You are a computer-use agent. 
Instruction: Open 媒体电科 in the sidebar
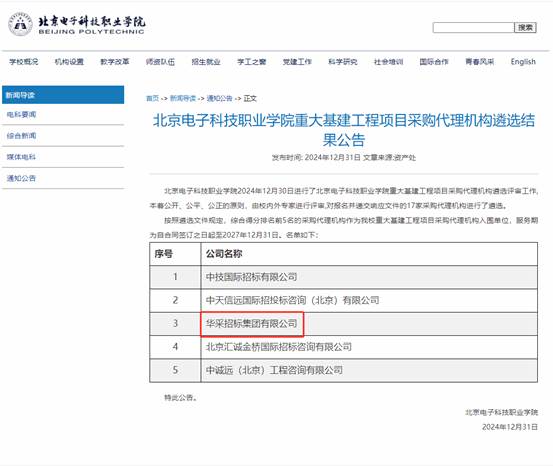click(x=21, y=157)
